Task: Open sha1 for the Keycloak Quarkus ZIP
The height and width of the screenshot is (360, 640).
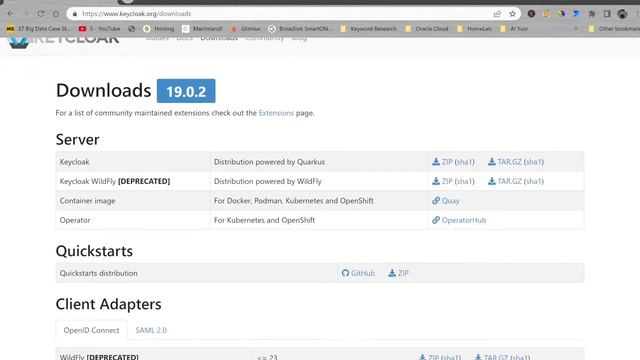Action: coord(464,162)
